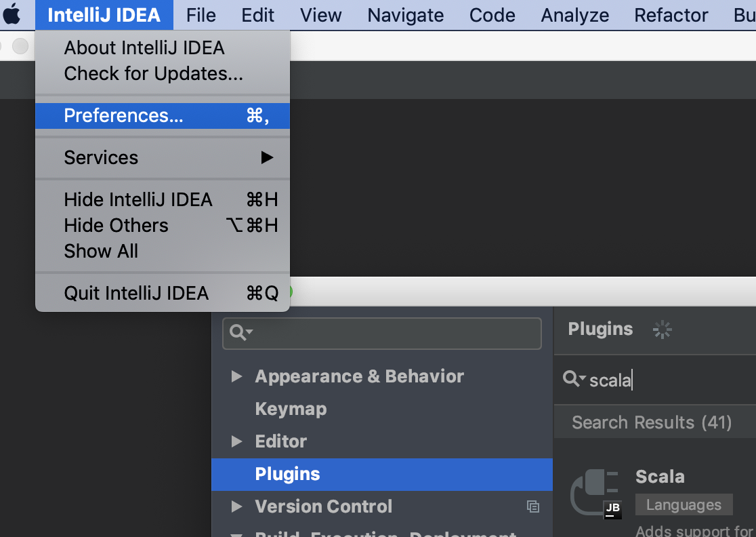Click the Scala plugin name
Viewport: 756px width, 537px height.
click(x=660, y=477)
